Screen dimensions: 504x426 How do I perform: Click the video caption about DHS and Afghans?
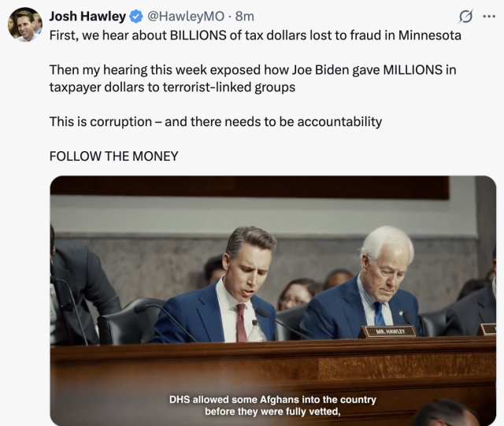coord(272,406)
